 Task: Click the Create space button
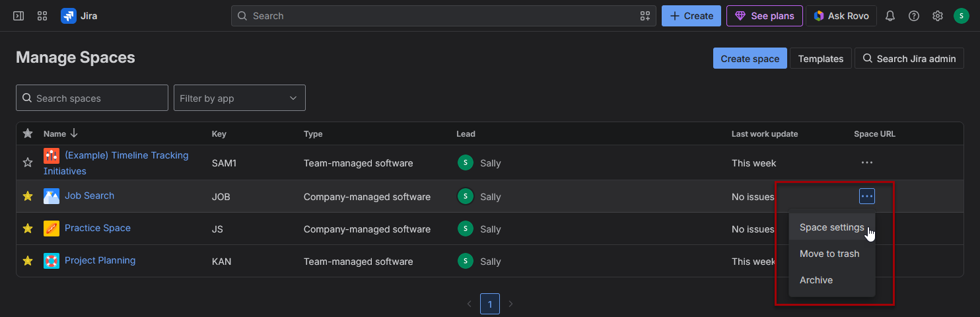point(750,58)
